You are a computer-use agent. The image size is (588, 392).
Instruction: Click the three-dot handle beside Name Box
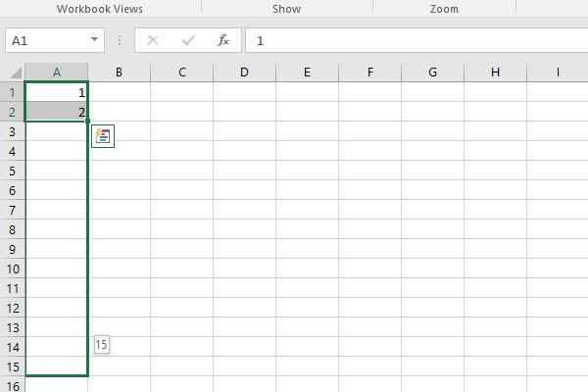pos(120,41)
